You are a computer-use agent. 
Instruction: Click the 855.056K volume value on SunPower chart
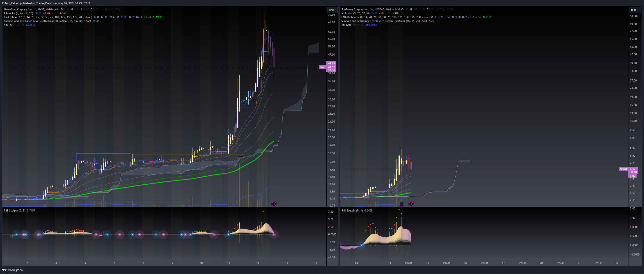click(x=371, y=25)
